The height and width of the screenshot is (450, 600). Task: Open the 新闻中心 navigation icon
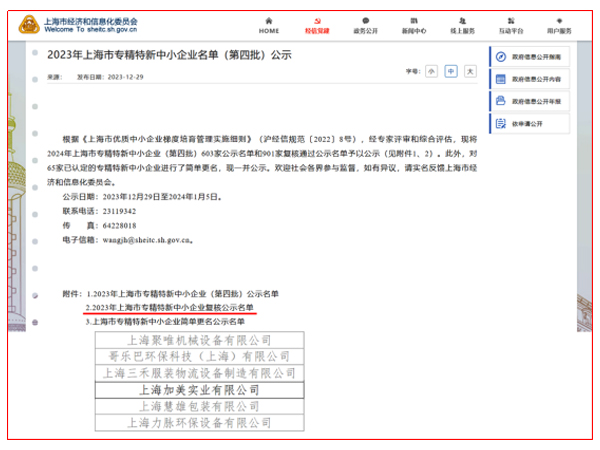pyautogui.click(x=414, y=20)
